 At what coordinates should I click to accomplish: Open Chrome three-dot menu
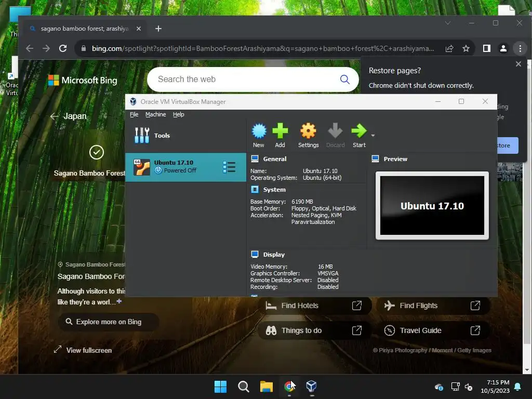pyautogui.click(x=520, y=48)
